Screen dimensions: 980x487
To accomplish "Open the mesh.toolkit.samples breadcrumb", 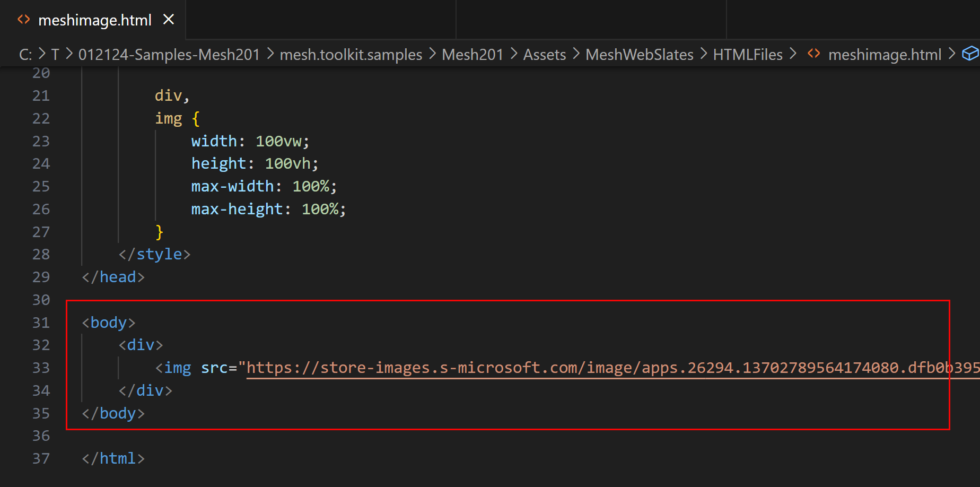I will tap(351, 55).
